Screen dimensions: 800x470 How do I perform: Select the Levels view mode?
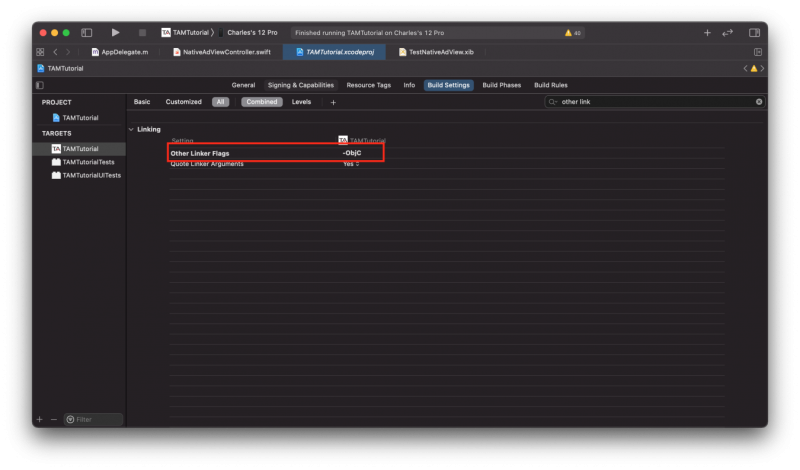301,102
